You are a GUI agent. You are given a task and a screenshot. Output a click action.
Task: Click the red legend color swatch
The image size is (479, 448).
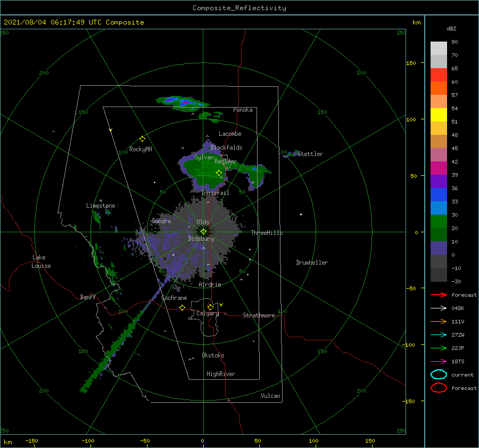pyautogui.click(x=439, y=75)
